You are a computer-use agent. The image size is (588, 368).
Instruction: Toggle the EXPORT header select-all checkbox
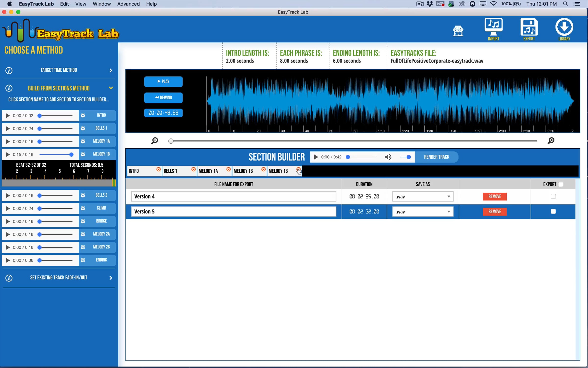[561, 184]
